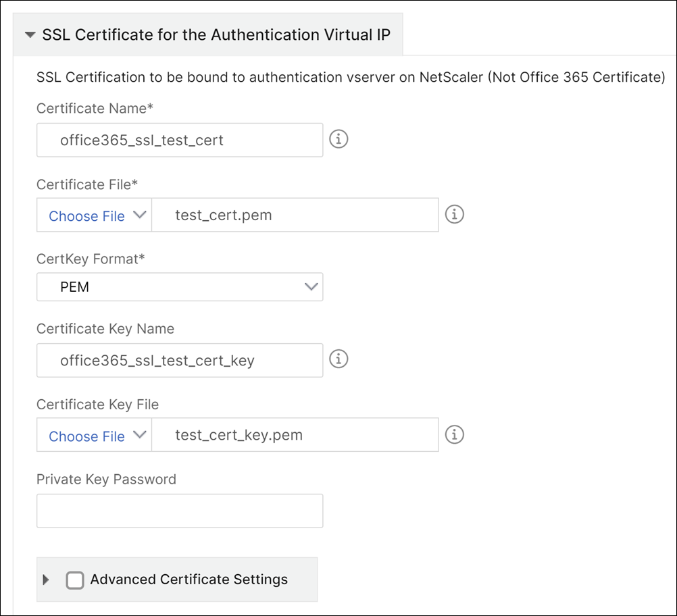Click the CertKey Format* label

point(91,259)
